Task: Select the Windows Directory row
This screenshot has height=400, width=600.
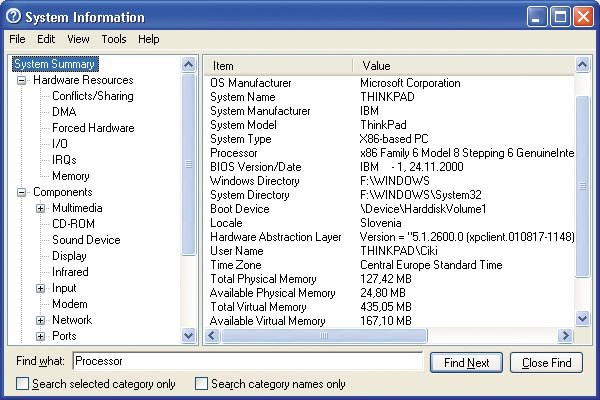Action: [x=390, y=181]
